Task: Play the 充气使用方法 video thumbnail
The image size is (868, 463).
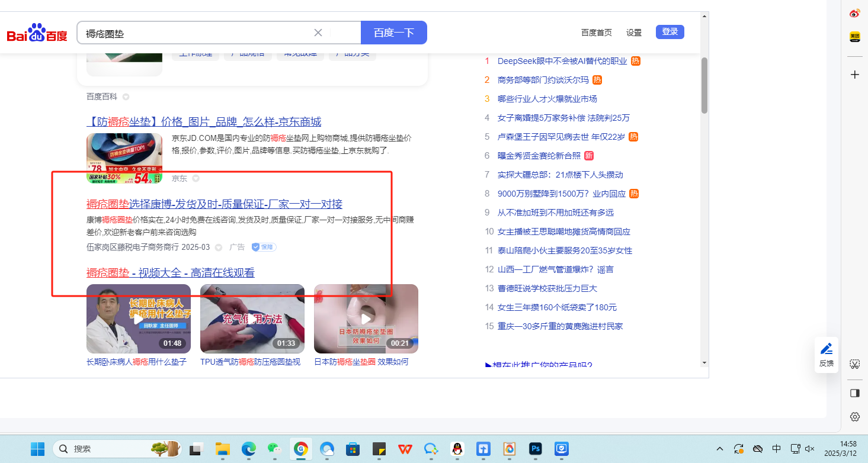Action: click(x=252, y=319)
